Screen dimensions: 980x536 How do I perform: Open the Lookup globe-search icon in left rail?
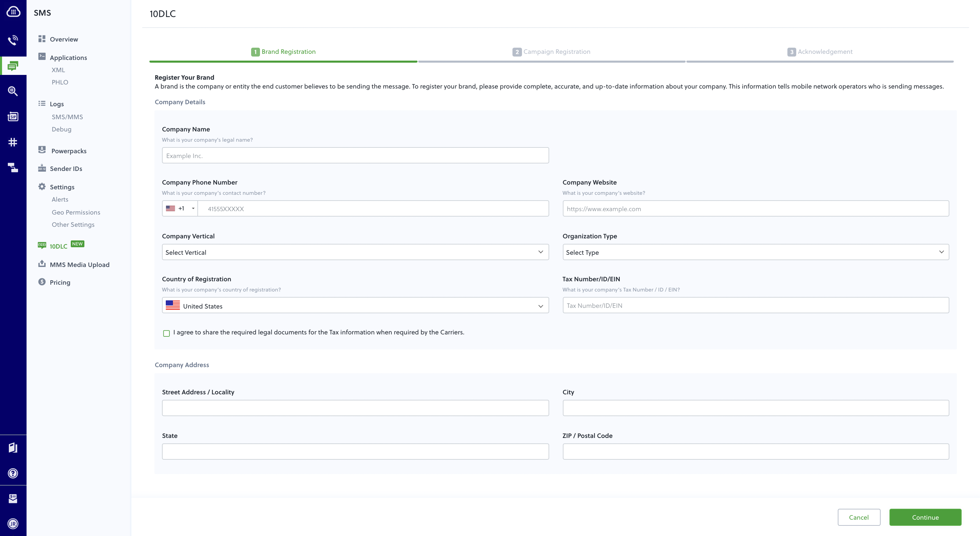13,91
